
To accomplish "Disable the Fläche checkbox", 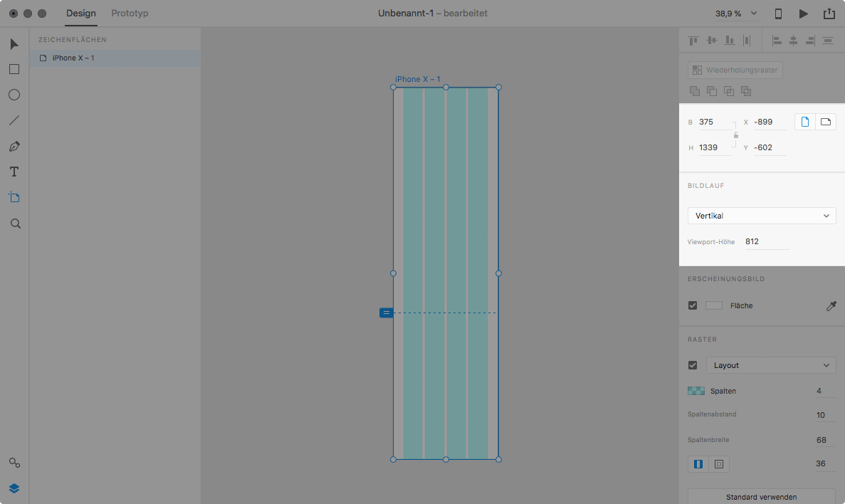I will [x=692, y=305].
